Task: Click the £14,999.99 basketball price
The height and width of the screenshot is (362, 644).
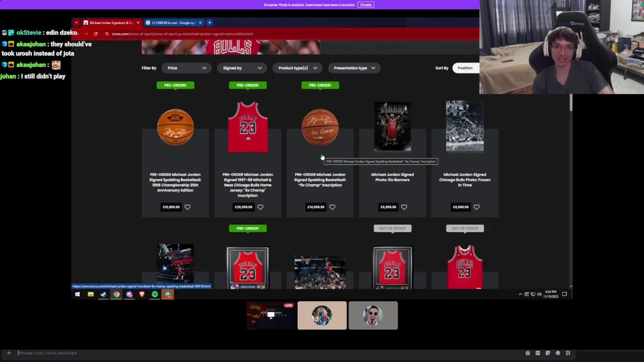Action: coord(316,207)
